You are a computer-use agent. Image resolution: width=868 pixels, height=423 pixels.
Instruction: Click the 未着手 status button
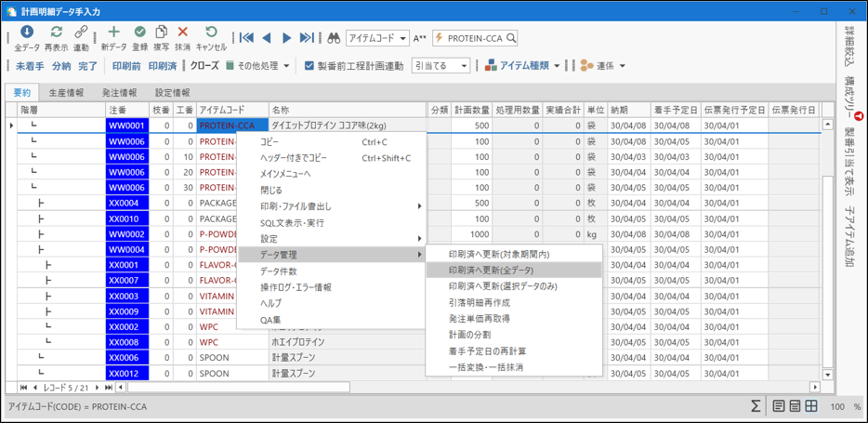pyautogui.click(x=30, y=66)
